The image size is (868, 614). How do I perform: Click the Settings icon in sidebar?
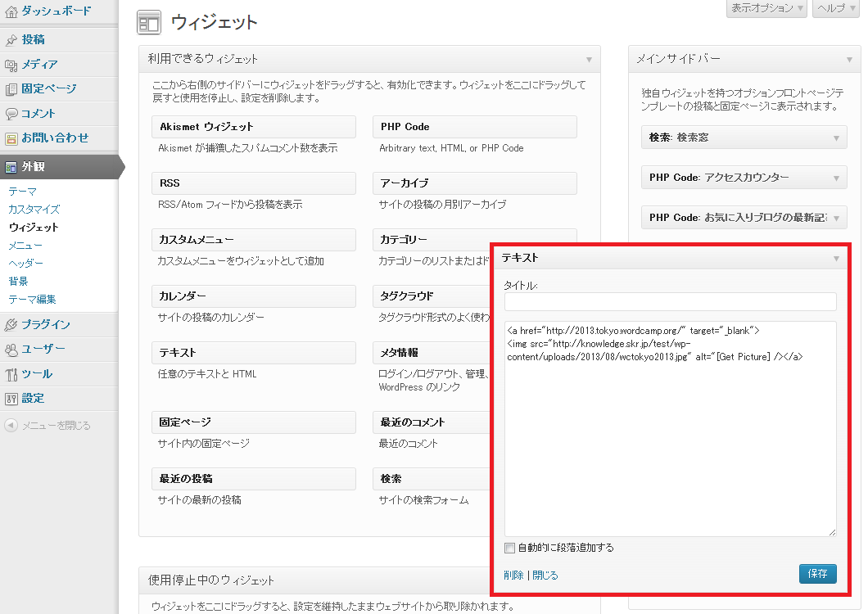tap(11, 399)
